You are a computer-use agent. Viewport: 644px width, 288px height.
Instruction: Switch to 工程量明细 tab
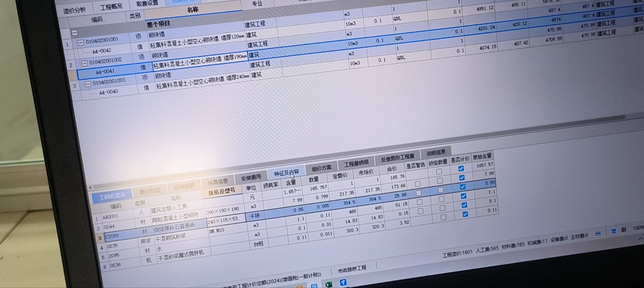tap(356, 163)
